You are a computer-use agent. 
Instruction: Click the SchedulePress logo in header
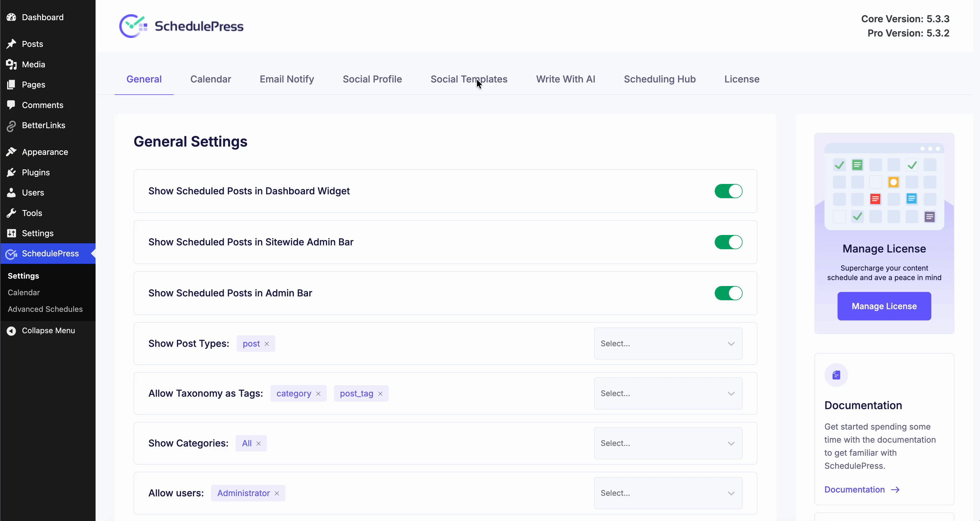(181, 26)
